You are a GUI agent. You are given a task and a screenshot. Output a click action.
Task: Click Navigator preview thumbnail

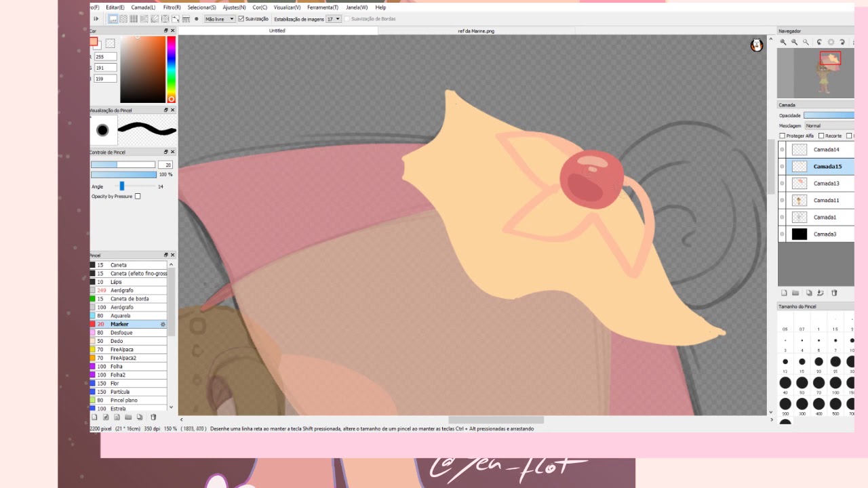[815, 73]
